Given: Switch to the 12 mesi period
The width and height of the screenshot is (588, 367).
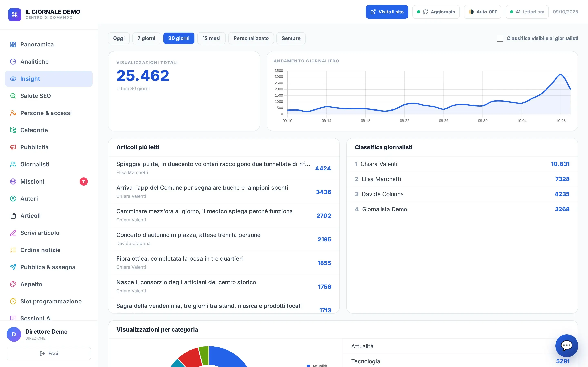Looking at the screenshot, I should [211, 38].
